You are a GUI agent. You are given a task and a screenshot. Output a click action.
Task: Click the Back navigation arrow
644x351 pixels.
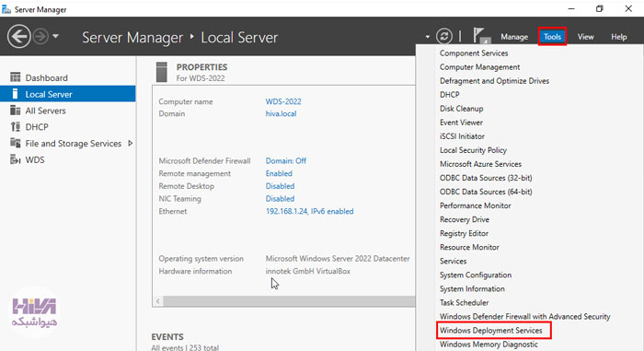coord(19,37)
